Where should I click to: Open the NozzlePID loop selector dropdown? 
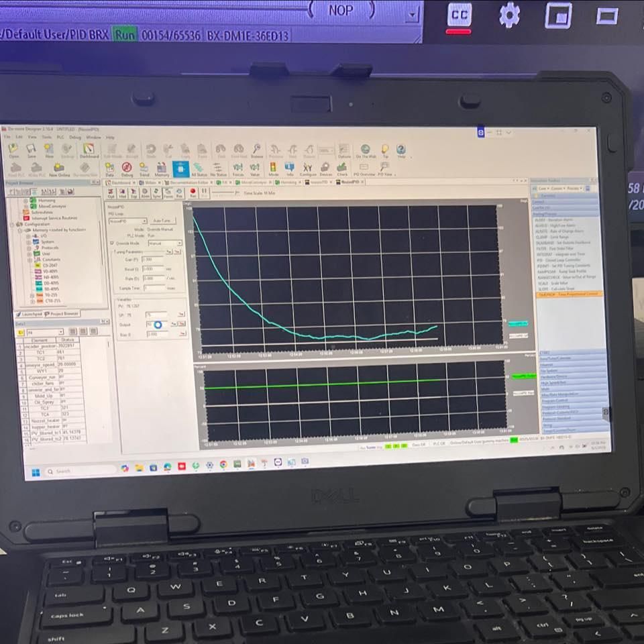(144, 222)
